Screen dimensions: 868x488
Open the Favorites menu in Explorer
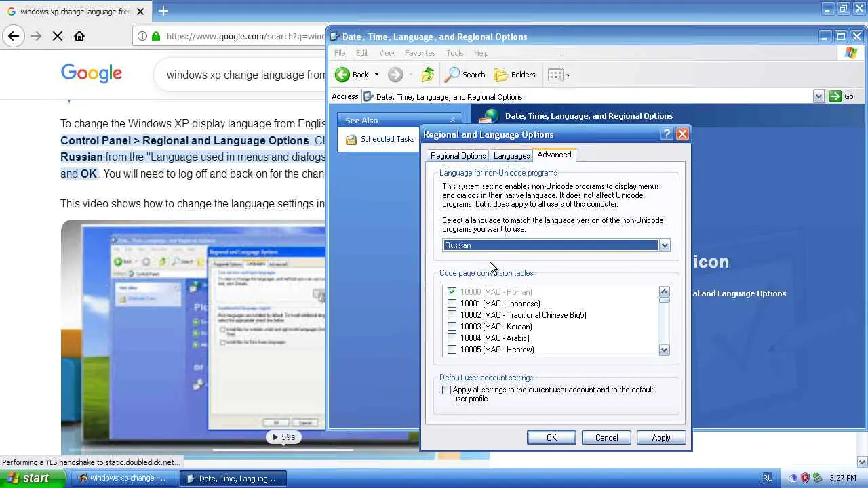(420, 53)
